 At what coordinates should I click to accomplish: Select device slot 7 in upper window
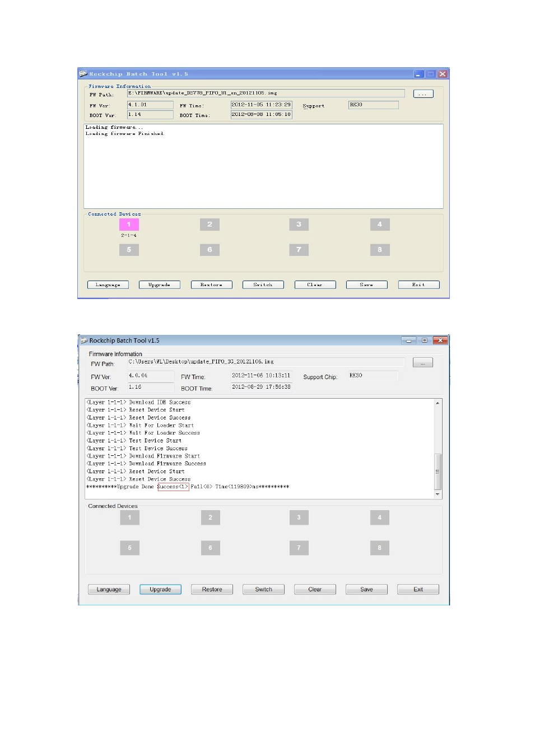click(299, 250)
